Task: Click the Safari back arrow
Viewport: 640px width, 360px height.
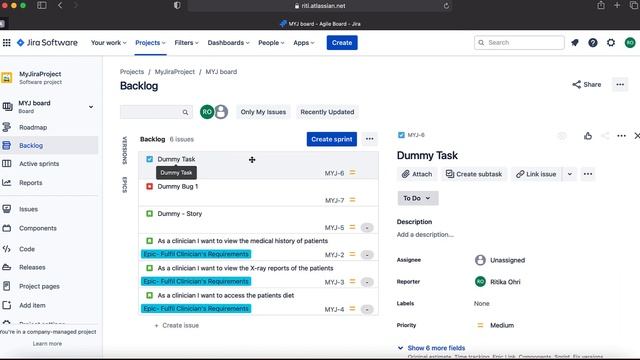Action: tap(60, 6)
